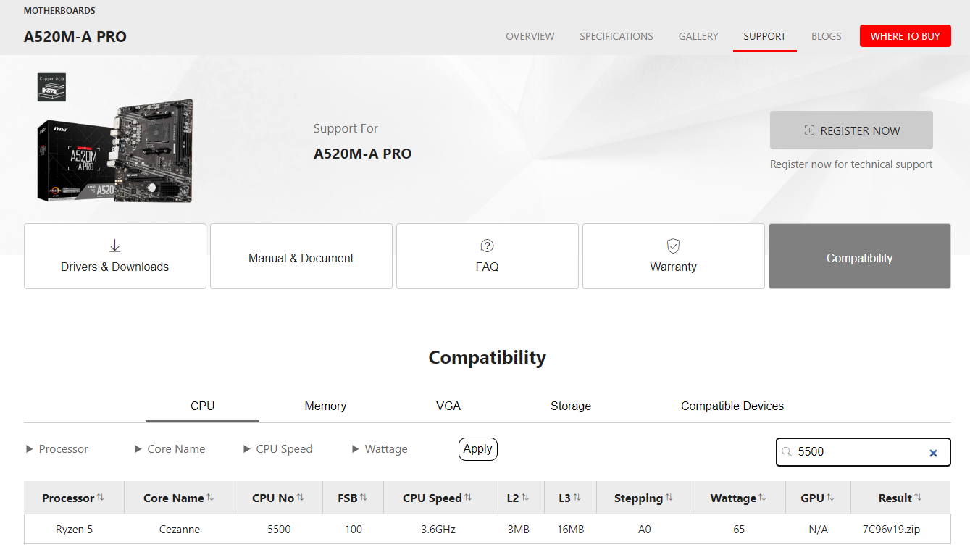Switch to the Storage compatibility tab
The height and width of the screenshot is (560, 970).
click(x=571, y=406)
